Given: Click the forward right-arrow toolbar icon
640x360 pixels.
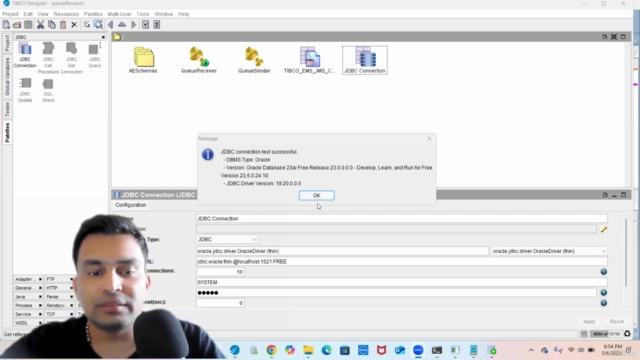Looking at the screenshot, I should click(133, 25).
